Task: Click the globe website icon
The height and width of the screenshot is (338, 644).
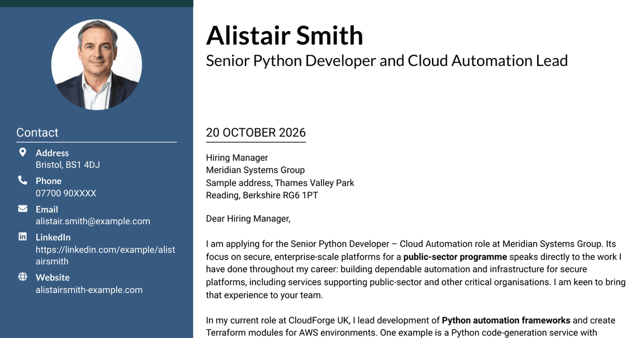Action: pos(23,277)
